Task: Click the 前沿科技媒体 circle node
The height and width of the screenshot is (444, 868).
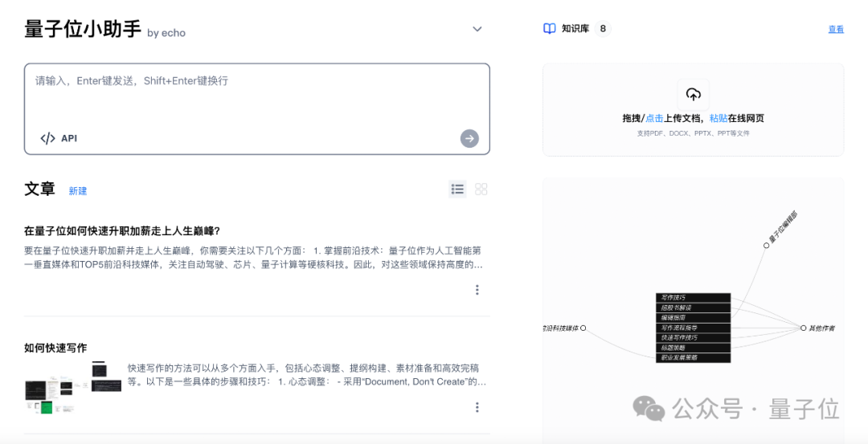Action: [583, 328]
